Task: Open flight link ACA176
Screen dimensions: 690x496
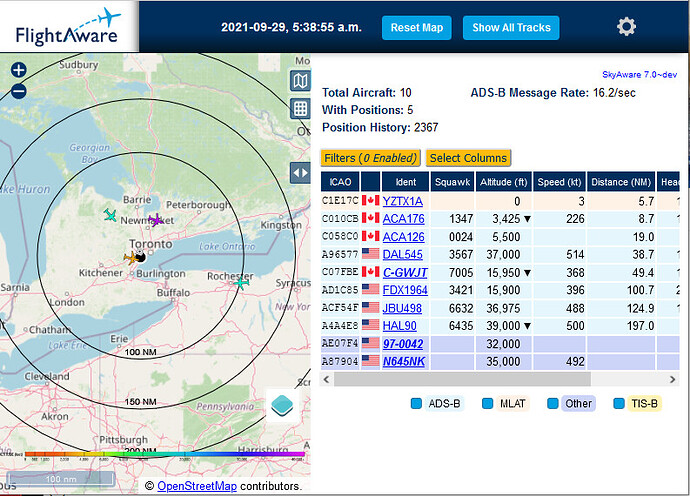Action: [404, 219]
